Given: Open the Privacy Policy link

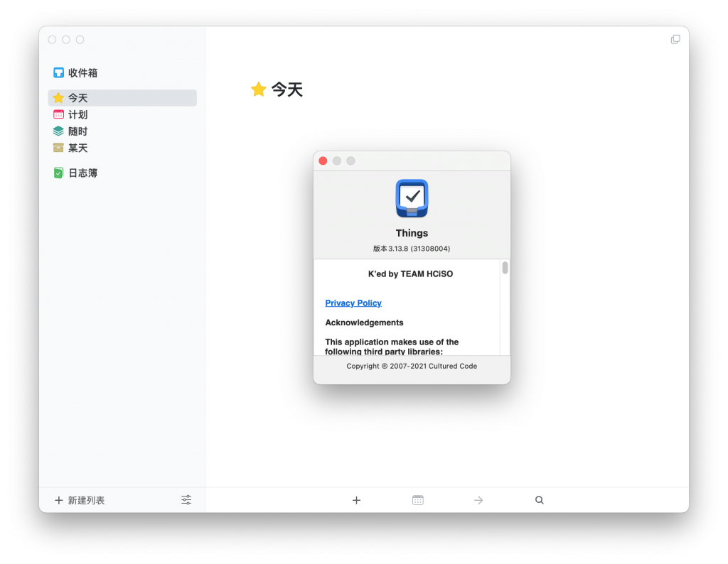Looking at the screenshot, I should click(x=353, y=303).
